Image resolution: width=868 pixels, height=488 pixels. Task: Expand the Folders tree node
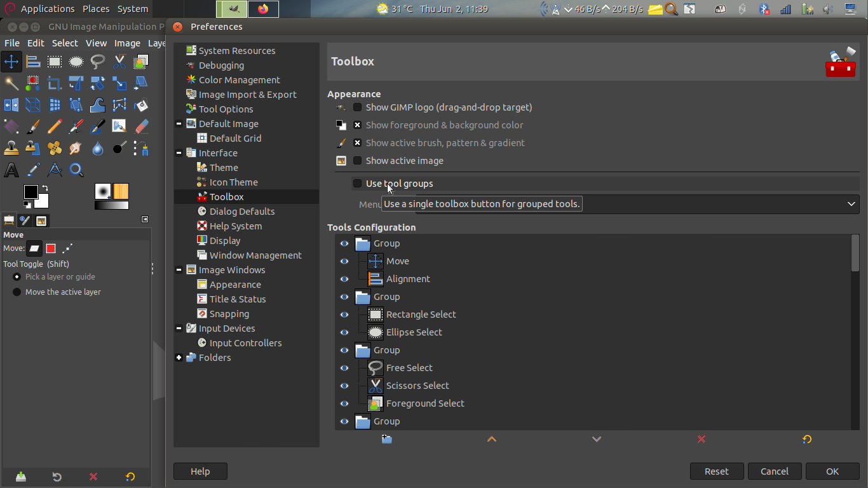[179, 358]
